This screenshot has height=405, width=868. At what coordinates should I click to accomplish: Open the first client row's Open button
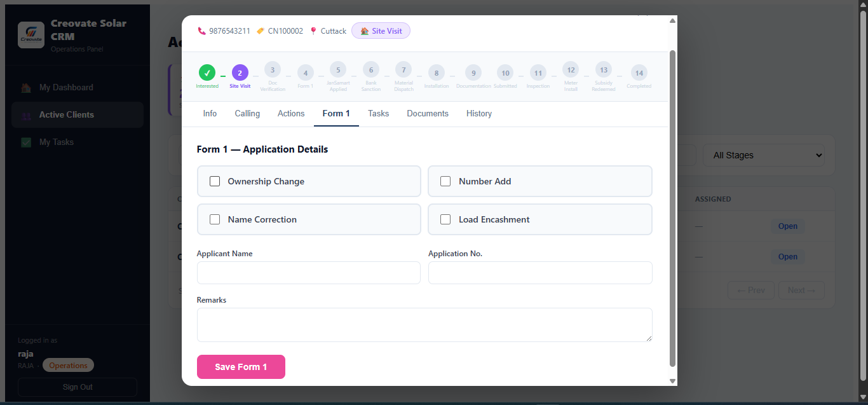coord(787,226)
